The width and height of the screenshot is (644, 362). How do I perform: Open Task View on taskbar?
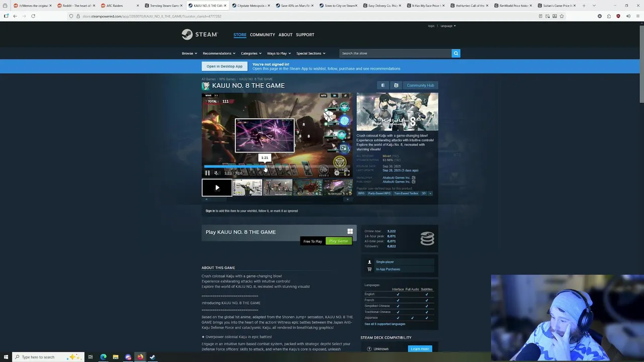click(x=91, y=357)
